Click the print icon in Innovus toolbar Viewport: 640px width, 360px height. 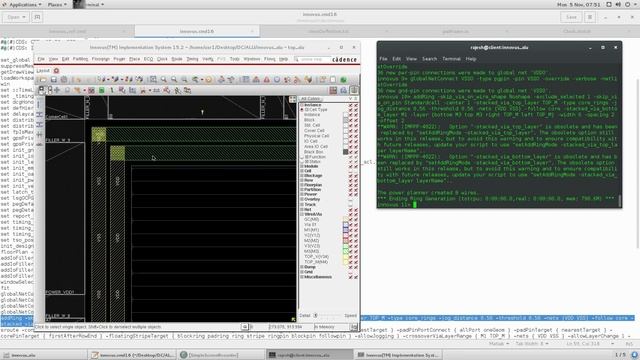pyautogui.click(x=64, y=80)
